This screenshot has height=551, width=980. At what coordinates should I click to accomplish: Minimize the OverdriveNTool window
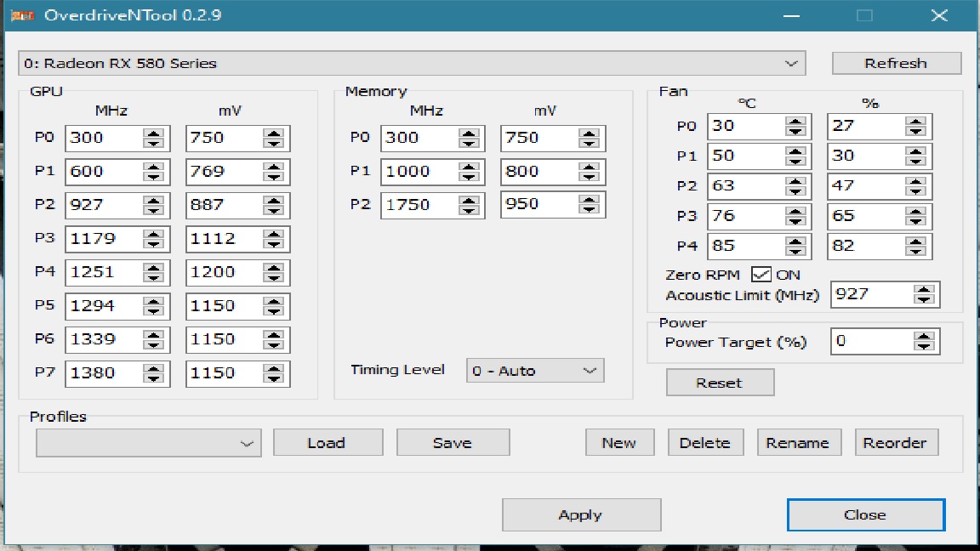pyautogui.click(x=792, y=15)
